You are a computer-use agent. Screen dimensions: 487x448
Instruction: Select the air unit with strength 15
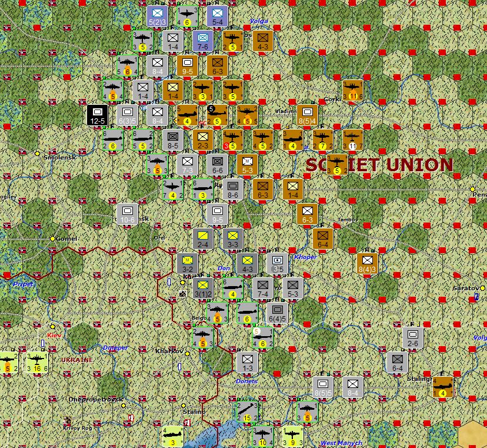(x=247, y=412)
